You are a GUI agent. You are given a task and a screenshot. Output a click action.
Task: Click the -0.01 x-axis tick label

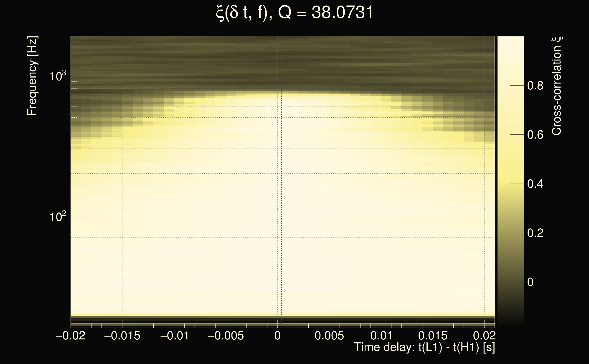[x=174, y=336]
